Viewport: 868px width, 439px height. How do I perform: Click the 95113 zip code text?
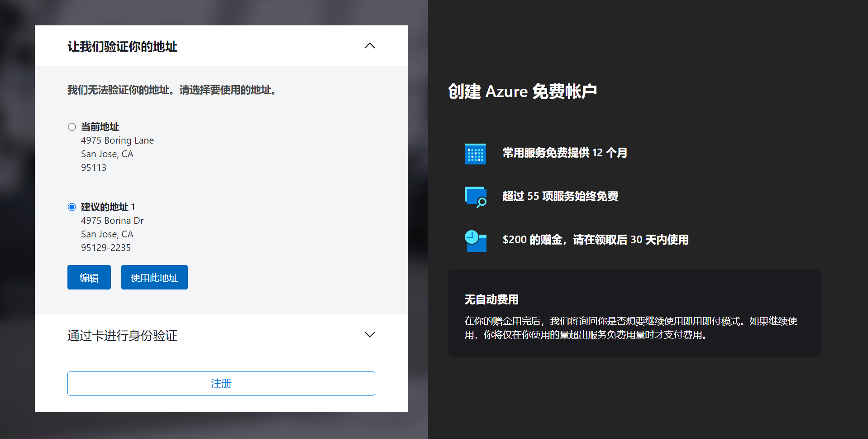point(94,168)
